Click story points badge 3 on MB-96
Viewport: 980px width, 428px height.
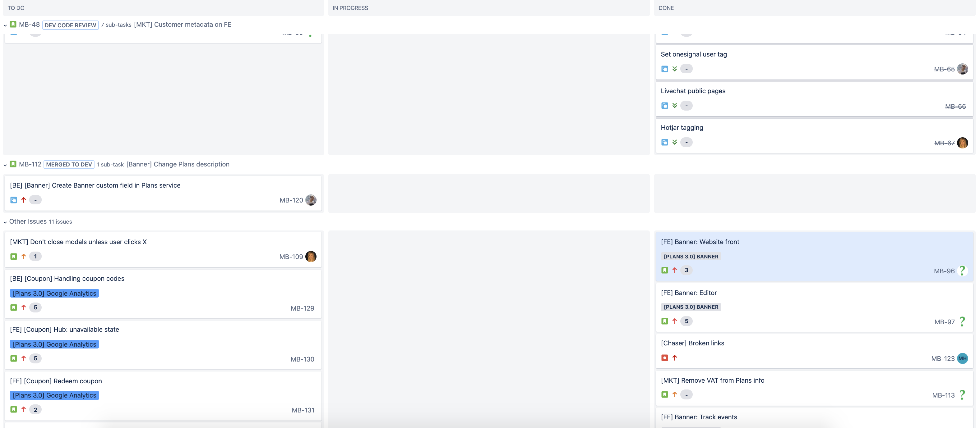point(686,270)
